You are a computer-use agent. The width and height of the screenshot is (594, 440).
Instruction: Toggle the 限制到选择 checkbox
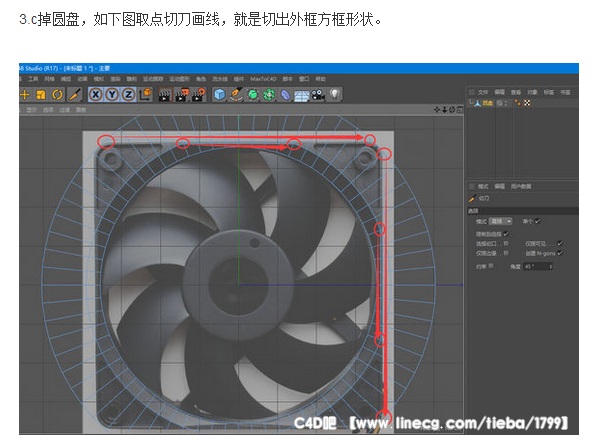506,234
